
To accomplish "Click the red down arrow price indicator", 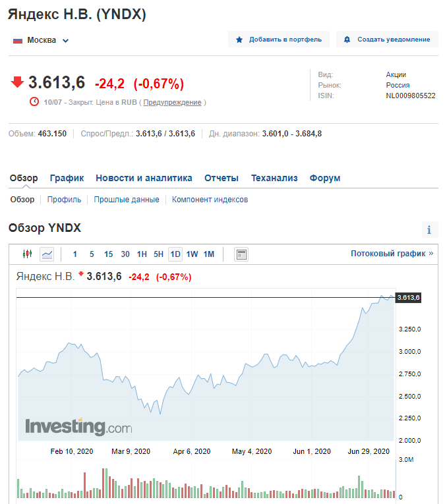I will tap(17, 82).
